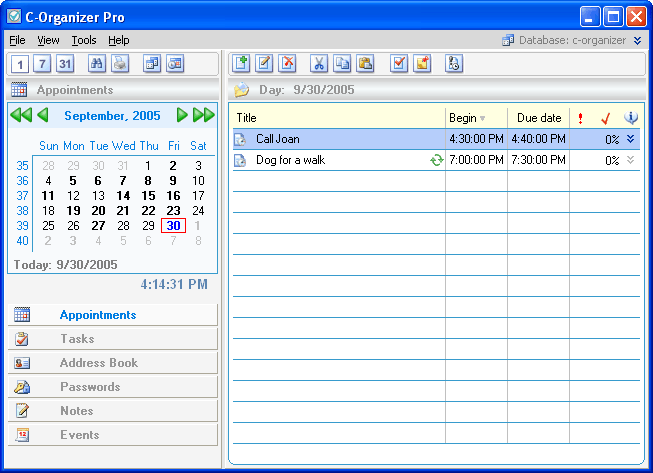Viewport: 653px width, 473px height.
Task: Select September 15 in the calendar
Action: [x=148, y=196]
